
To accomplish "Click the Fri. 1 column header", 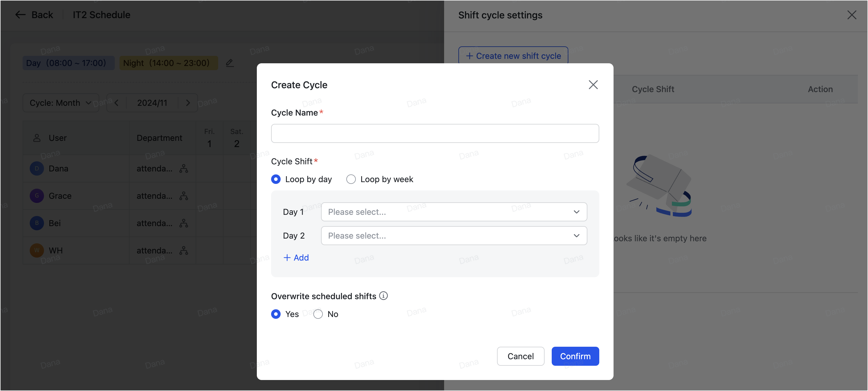I will point(209,138).
